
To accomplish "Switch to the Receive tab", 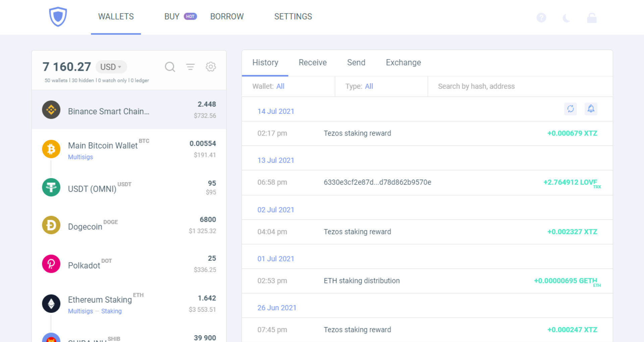I will coord(313,63).
